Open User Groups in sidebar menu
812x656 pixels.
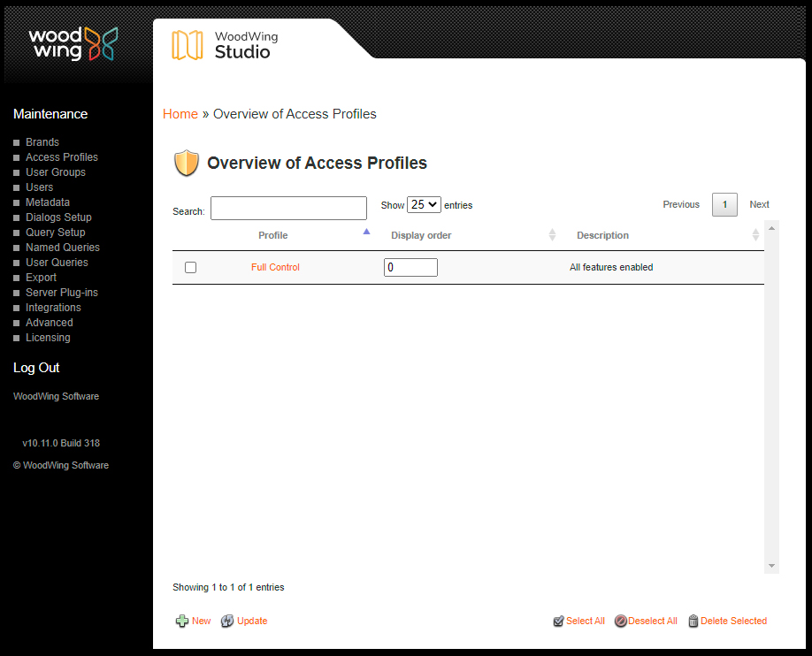pyautogui.click(x=56, y=172)
